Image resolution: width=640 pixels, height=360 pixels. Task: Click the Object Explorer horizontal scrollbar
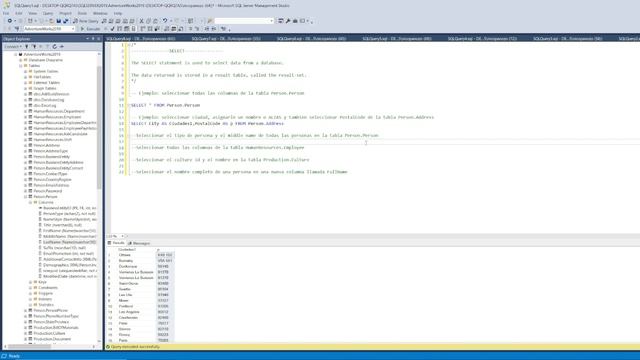click(29, 347)
